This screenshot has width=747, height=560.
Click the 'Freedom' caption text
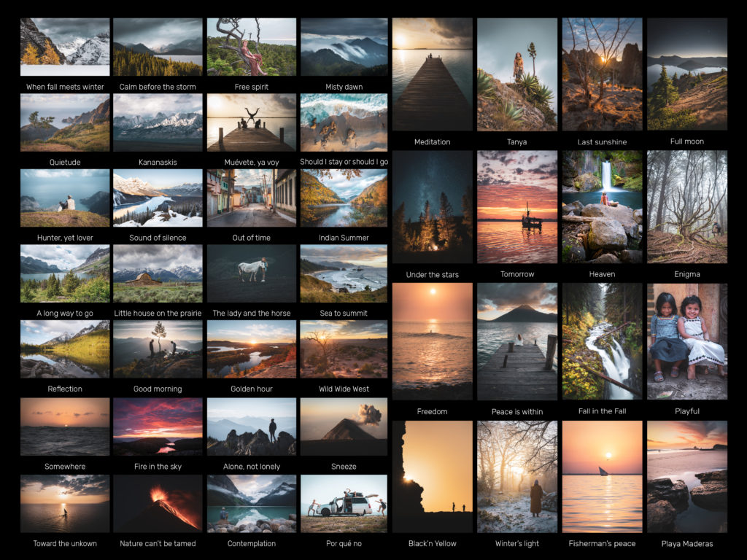click(x=432, y=411)
